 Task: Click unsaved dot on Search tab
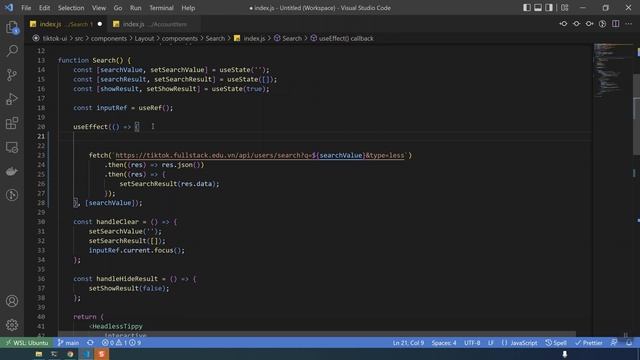point(100,24)
